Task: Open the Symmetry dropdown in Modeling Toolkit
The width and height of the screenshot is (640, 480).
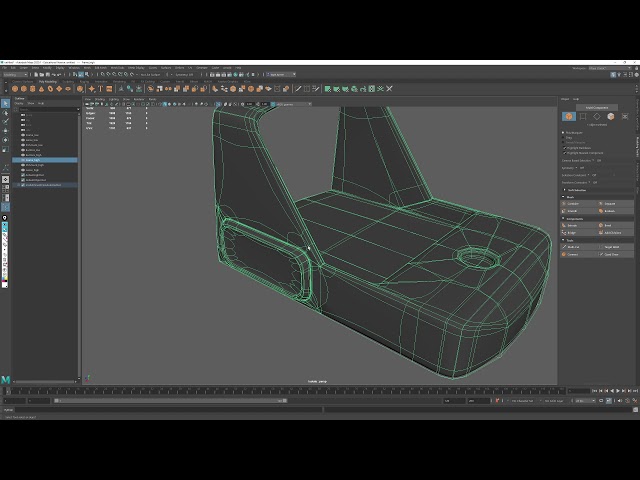Action: pos(576,168)
